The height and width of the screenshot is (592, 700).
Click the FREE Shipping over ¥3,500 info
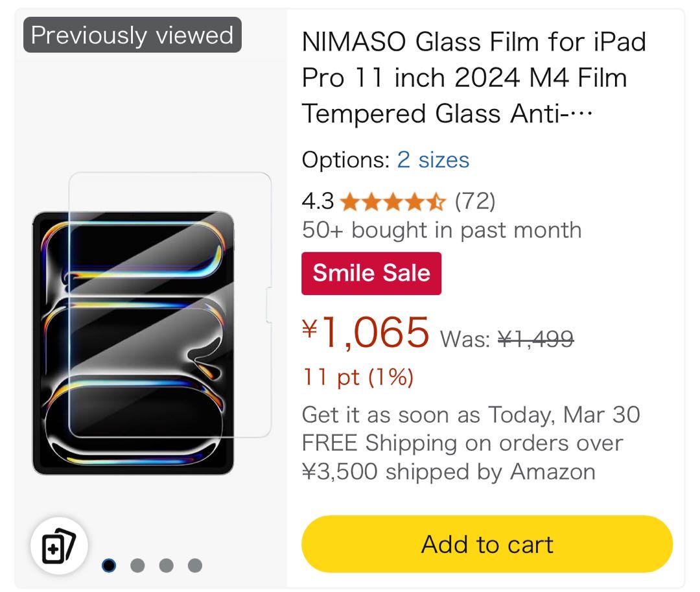click(463, 458)
